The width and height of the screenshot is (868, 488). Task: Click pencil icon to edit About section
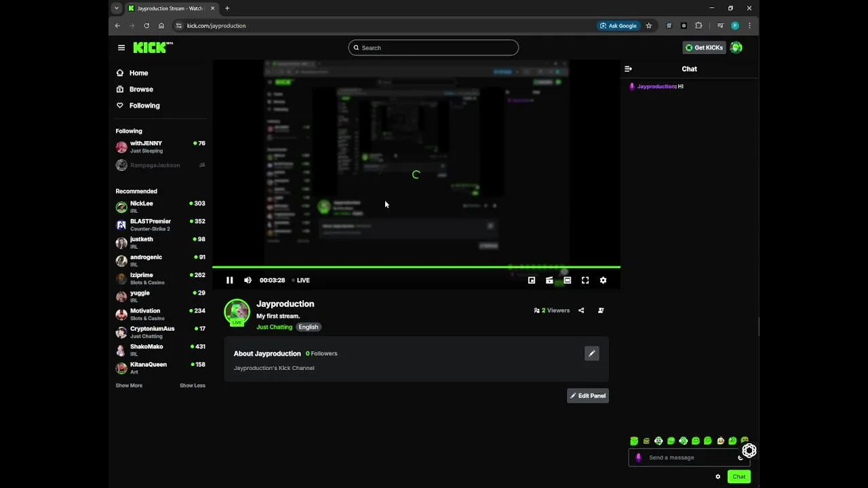(x=592, y=353)
